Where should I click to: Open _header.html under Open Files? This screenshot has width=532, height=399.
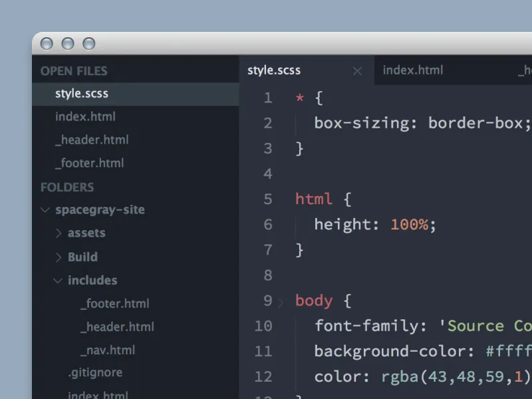92,140
